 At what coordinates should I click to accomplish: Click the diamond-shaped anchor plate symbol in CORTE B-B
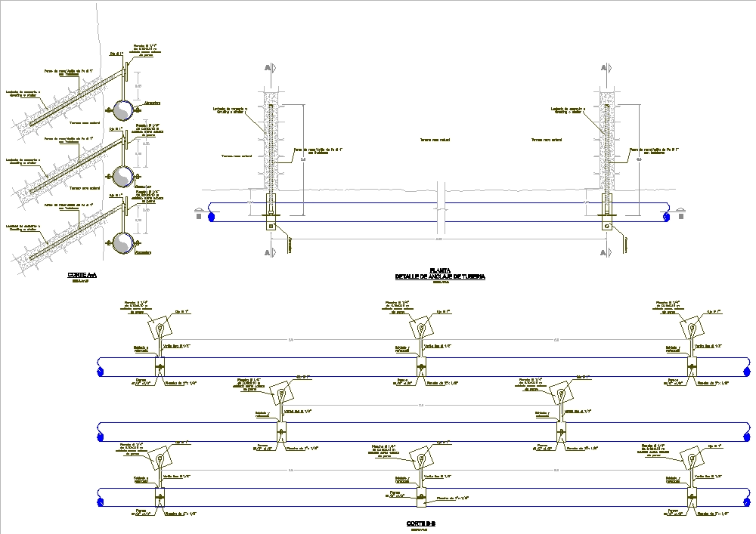[x=159, y=328]
